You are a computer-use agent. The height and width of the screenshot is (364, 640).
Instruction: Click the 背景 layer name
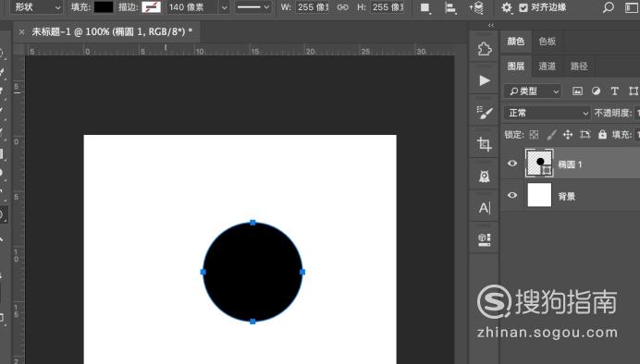point(567,197)
